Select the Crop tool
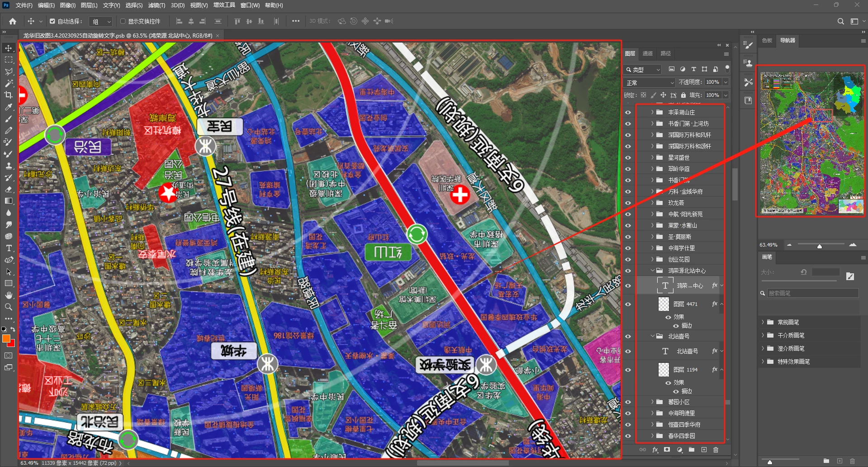 point(9,95)
